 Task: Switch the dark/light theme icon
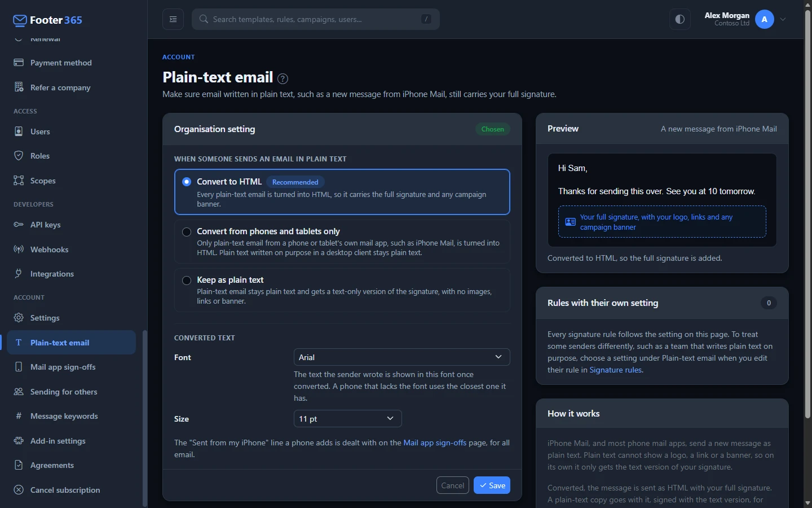pyautogui.click(x=680, y=19)
